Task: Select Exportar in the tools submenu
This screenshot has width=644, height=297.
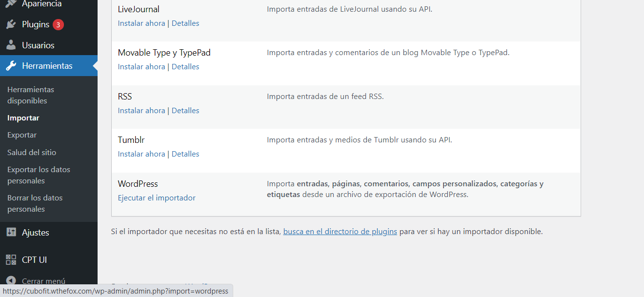Action: point(22,135)
